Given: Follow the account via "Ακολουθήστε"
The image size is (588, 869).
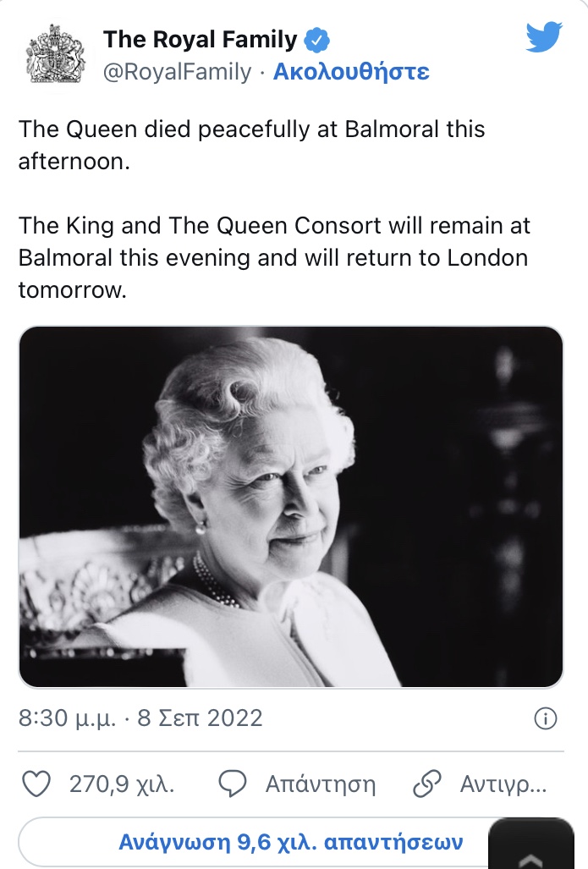Looking at the screenshot, I should pos(351,72).
